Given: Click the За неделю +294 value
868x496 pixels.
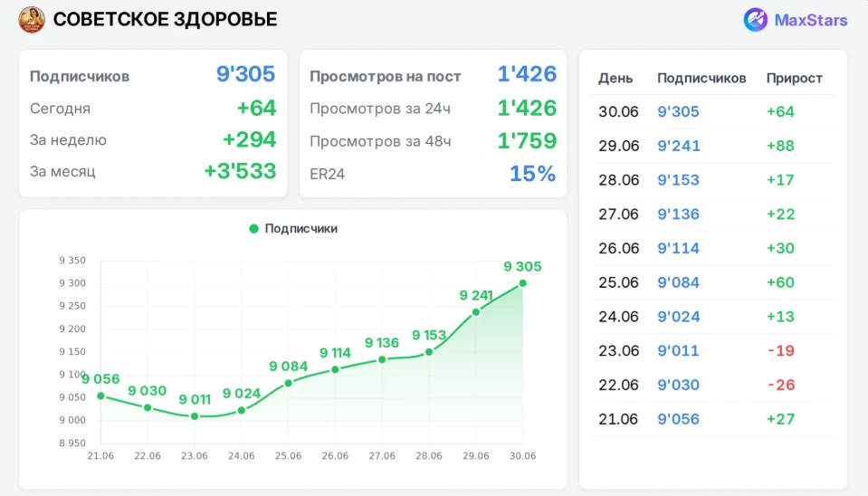Looking at the screenshot, I should [249, 139].
